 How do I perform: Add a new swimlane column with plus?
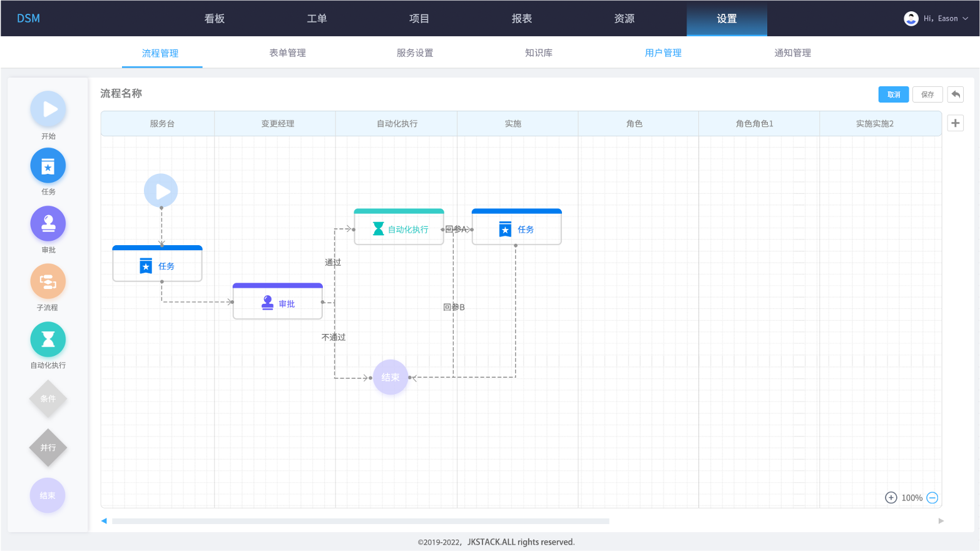coord(955,123)
